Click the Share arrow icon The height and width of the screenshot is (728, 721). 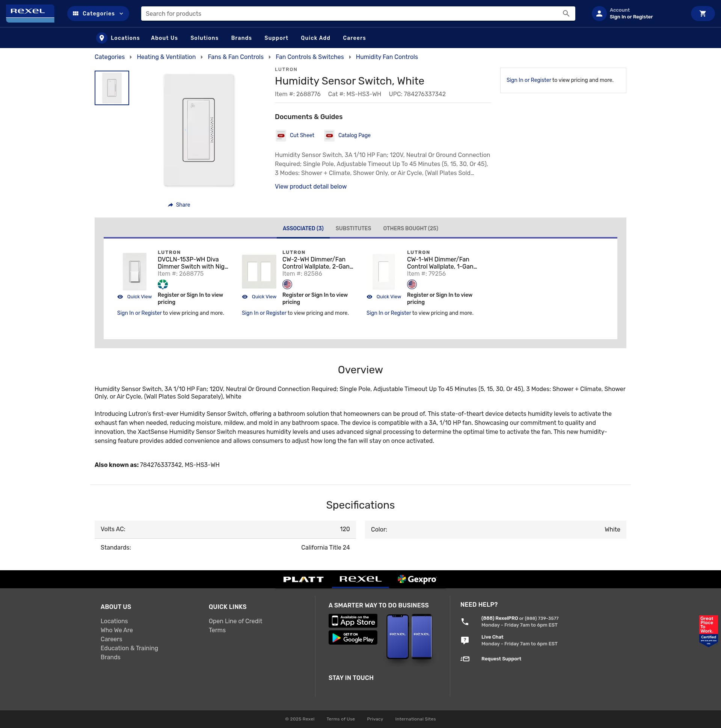(170, 205)
